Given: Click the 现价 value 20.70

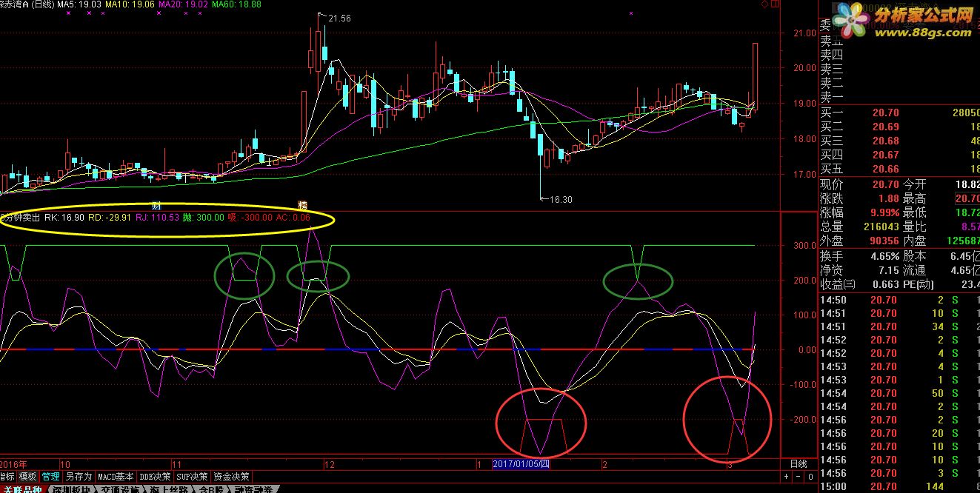Looking at the screenshot, I should [x=885, y=184].
